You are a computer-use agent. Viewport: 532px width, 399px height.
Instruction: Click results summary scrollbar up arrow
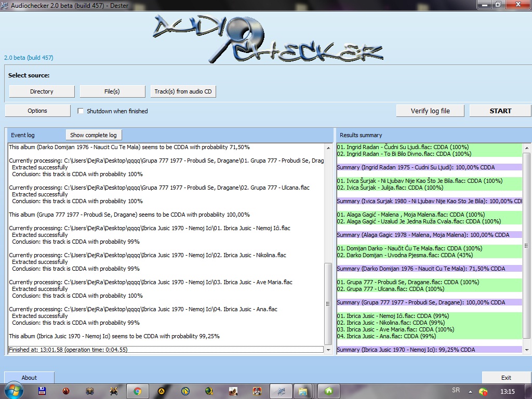(x=527, y=148)
